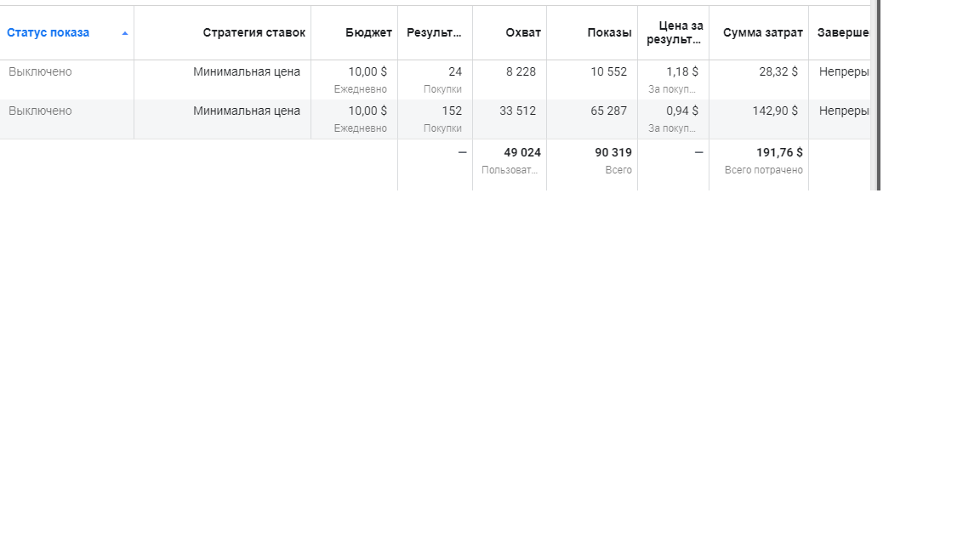Sort table by Показы column
The image size is (980, 551).
click(609, 32)
